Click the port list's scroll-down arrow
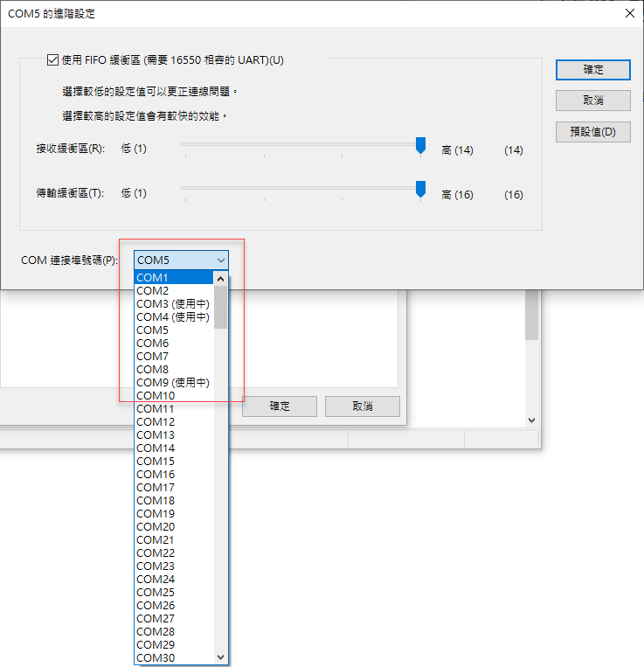 pos(220,657)
